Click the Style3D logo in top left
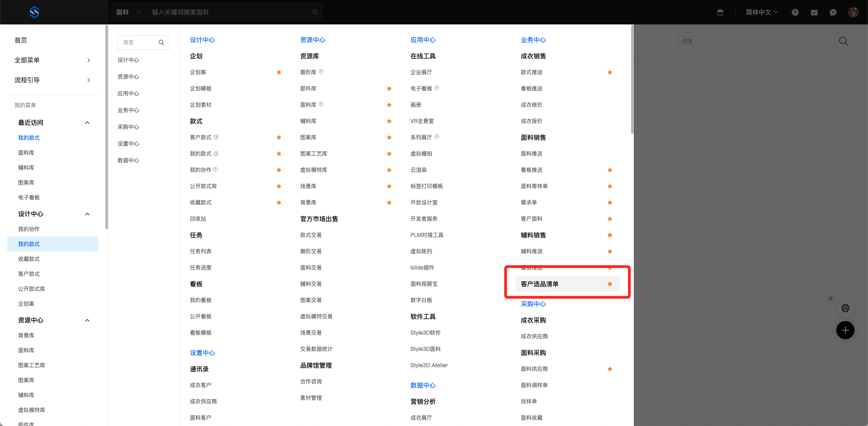The height and width of the screenshot is (426, 868). (34, 12)
